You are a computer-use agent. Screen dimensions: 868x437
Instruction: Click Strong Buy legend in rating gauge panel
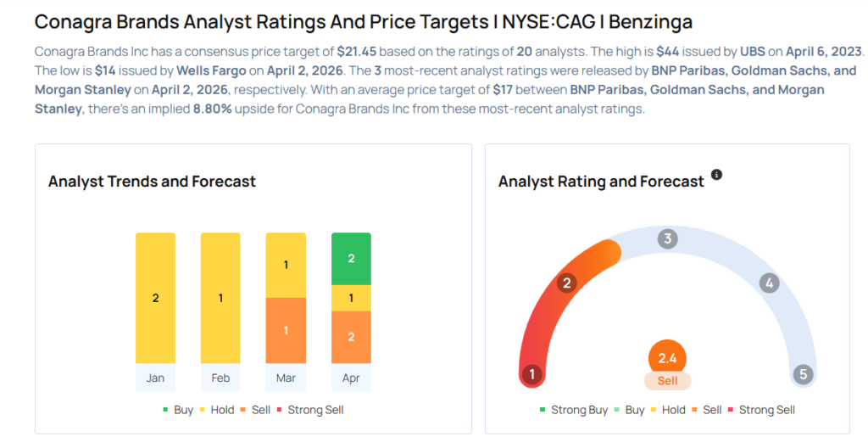(x=573, y=410)
